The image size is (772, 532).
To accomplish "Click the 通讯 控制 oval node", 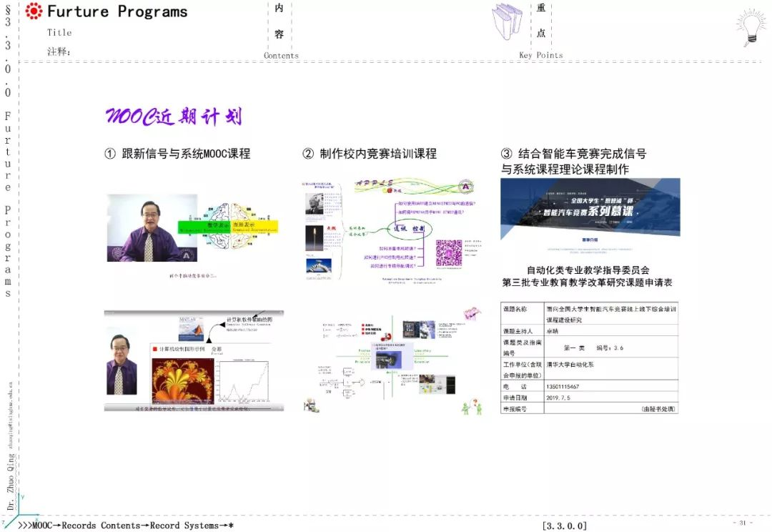I will coord(409,229).
